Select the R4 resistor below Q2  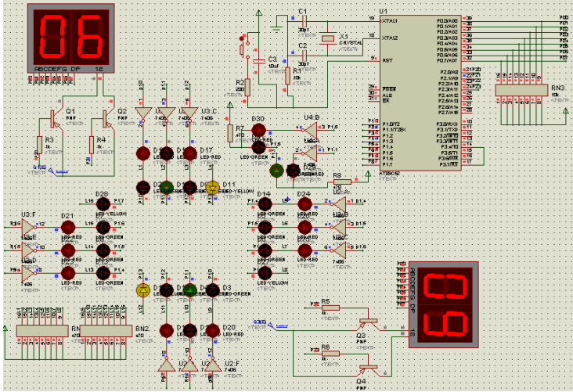point(91,146)
